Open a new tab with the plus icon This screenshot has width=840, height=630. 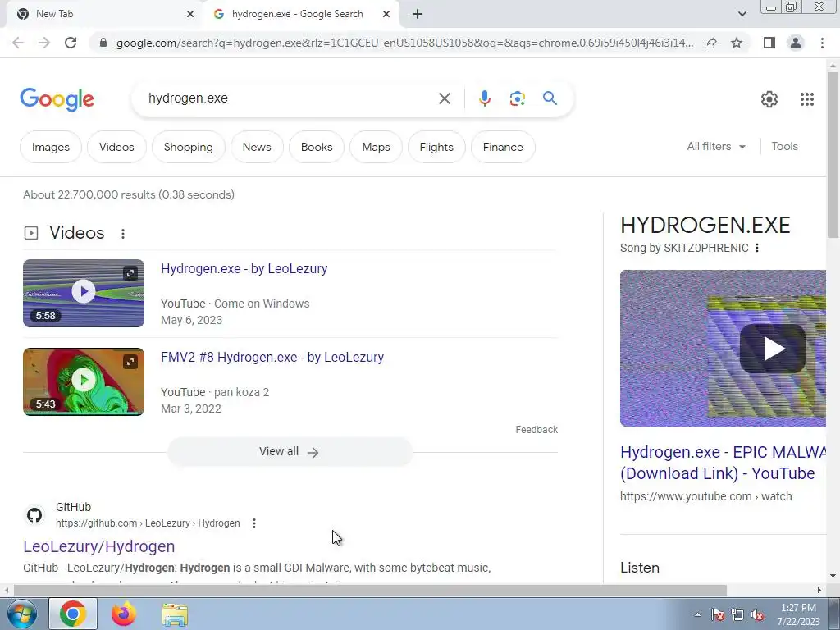(418, 15)
